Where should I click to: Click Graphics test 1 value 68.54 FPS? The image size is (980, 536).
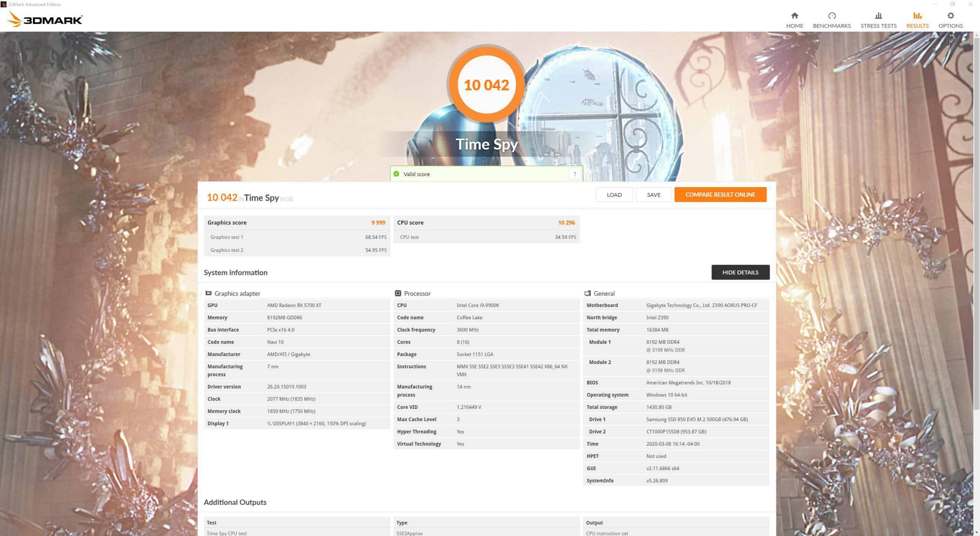[376, 237]
